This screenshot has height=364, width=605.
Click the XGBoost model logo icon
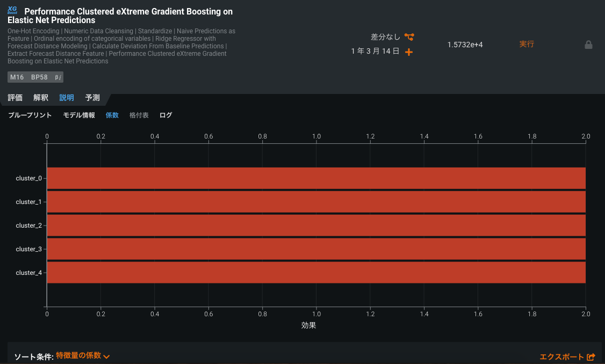pyautogui.click(x=13, y=10)
